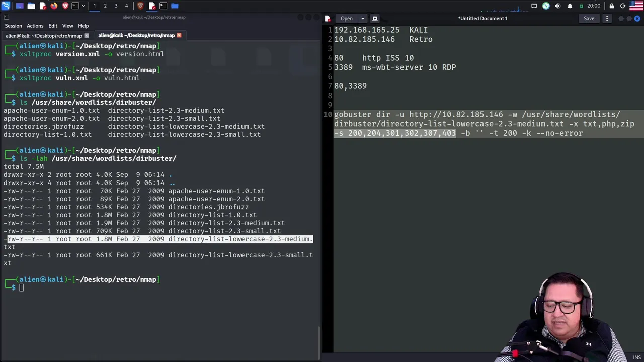The width and height of the screenshot is (644, 362).
Task: Click the '192.168.165.25 KALI' line in editor
Action: click(381, 30)
